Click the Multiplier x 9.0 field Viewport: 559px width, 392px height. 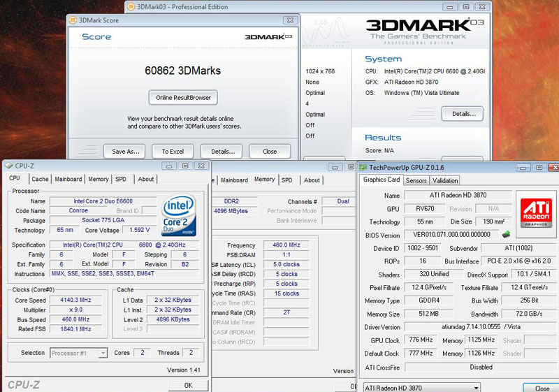point(75,310)
